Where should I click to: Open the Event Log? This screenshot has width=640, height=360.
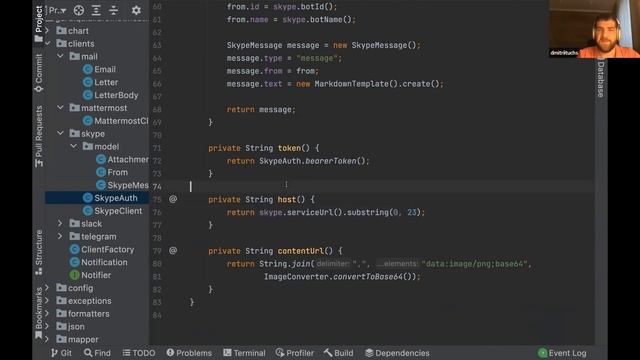tap(562, 353)
